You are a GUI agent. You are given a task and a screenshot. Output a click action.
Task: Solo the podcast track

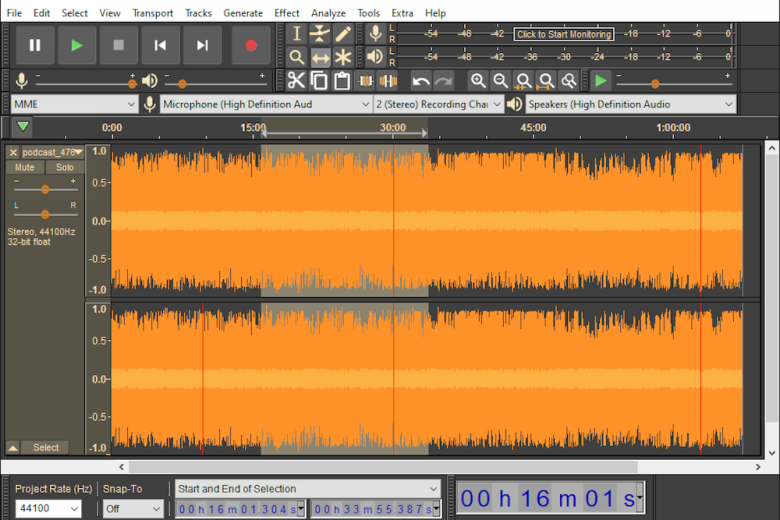(65, 167)
